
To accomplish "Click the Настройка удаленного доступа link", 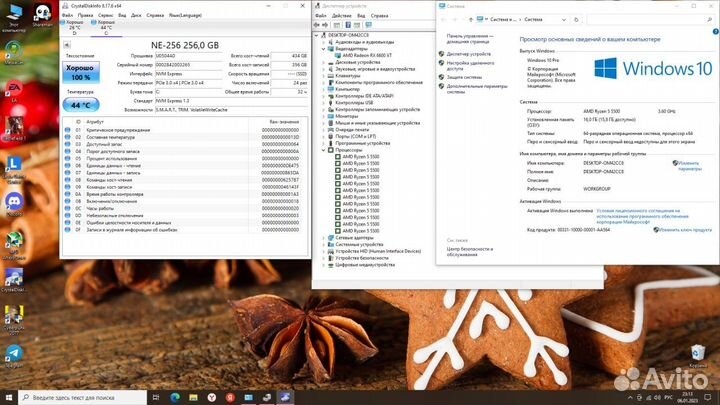I will click(470, 66).
